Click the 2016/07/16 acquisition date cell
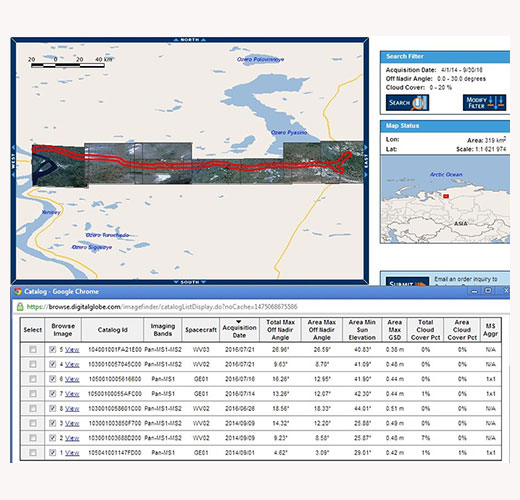 240,379
